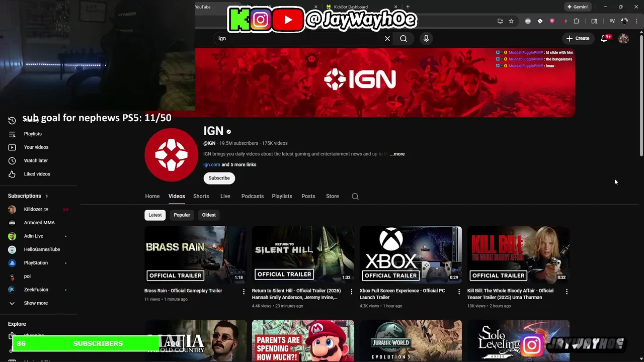Subscribe to the IGN channel
This screenshot has height=362, width=644.
[219, 178]
